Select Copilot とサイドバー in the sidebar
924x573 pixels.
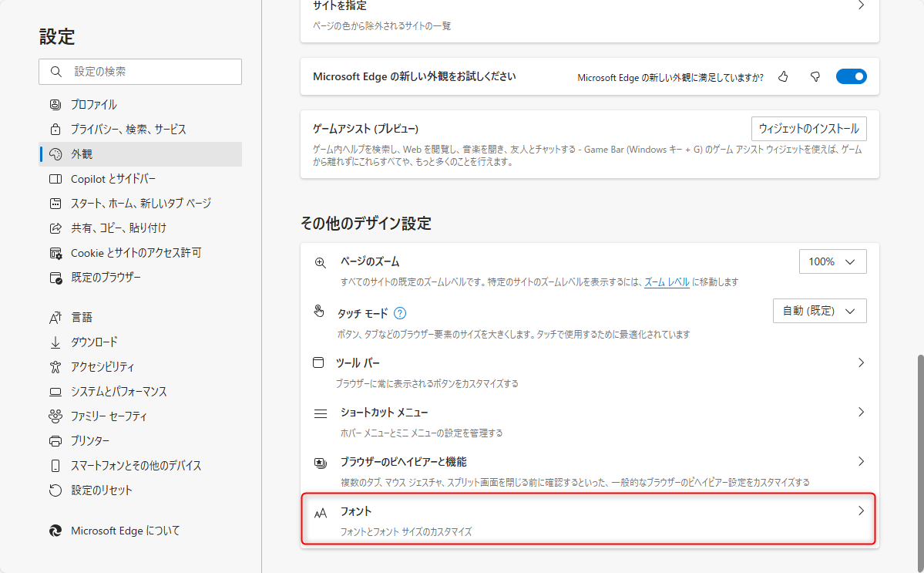point(140,179)
